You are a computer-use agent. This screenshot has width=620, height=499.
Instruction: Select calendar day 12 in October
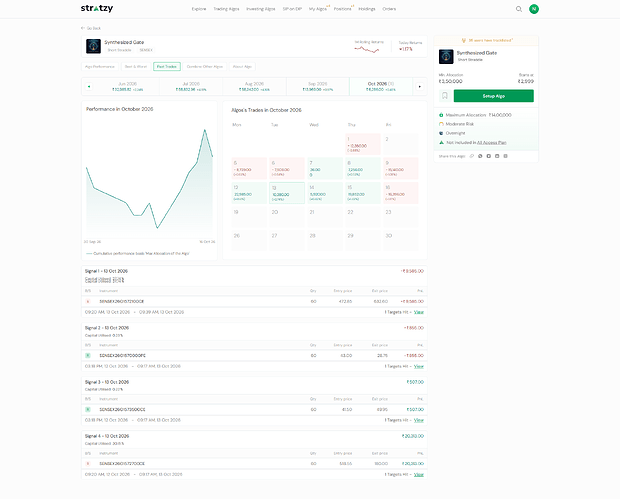(x=249, y=193)
